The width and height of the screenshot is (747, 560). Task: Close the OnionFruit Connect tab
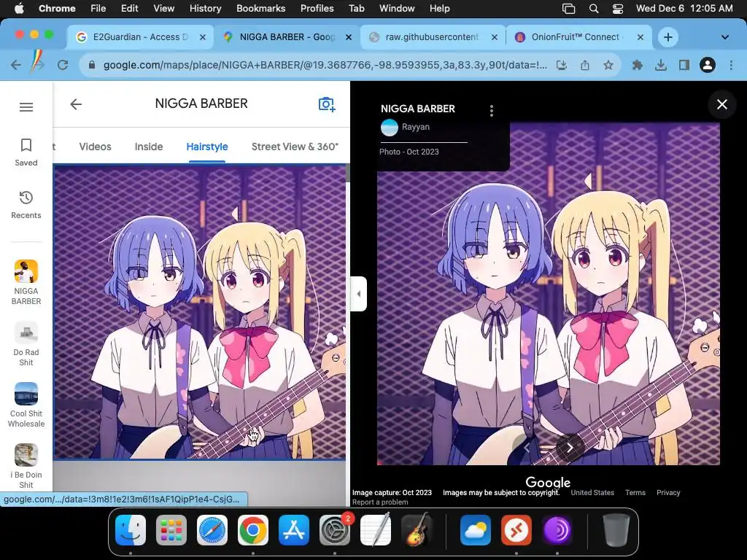point(640,37)
